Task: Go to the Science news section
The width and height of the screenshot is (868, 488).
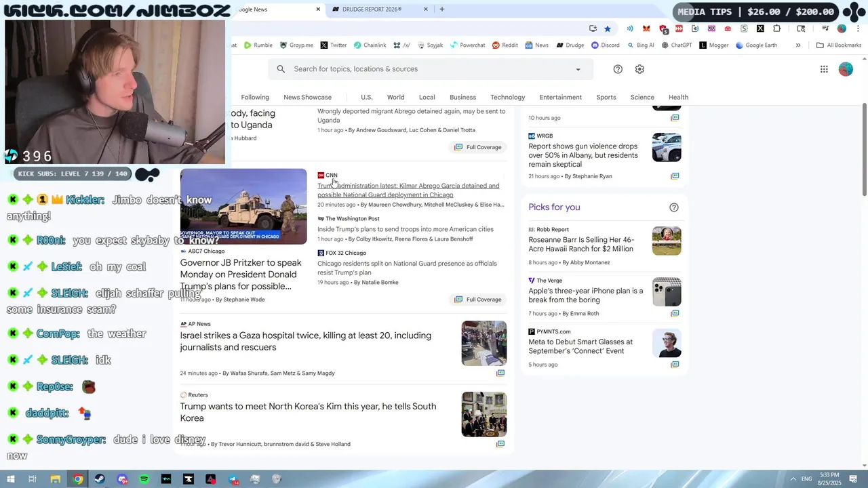Action: pyautogui.click(x=642, y=97)
